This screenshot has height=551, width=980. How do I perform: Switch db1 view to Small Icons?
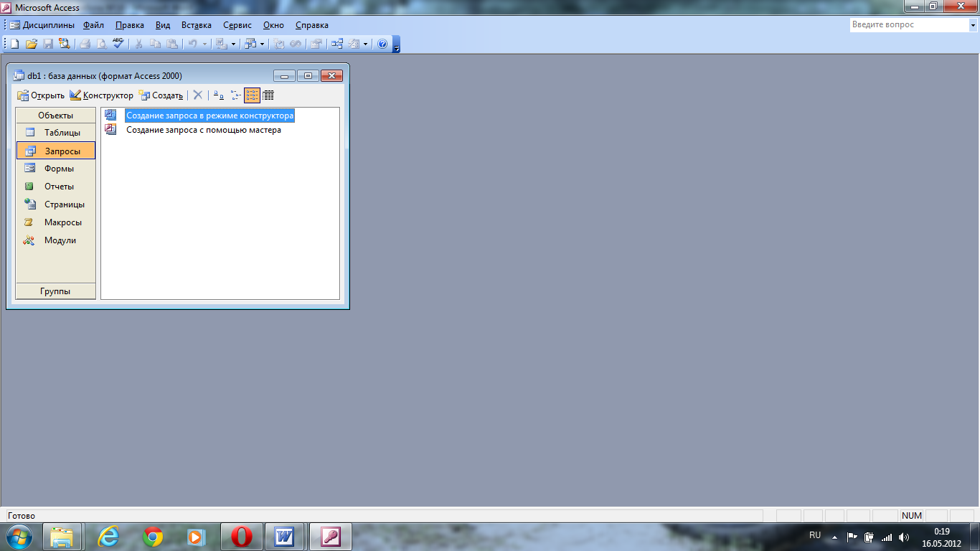click(235, 95)
